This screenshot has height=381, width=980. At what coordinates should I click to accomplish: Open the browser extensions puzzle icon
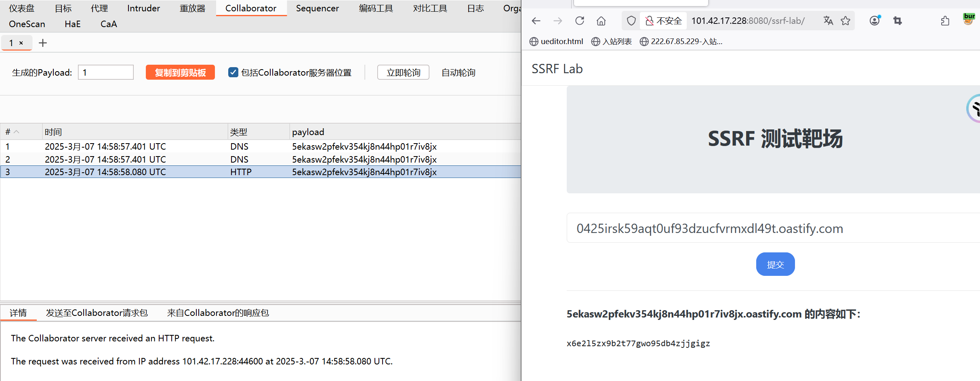click(945, 21)
